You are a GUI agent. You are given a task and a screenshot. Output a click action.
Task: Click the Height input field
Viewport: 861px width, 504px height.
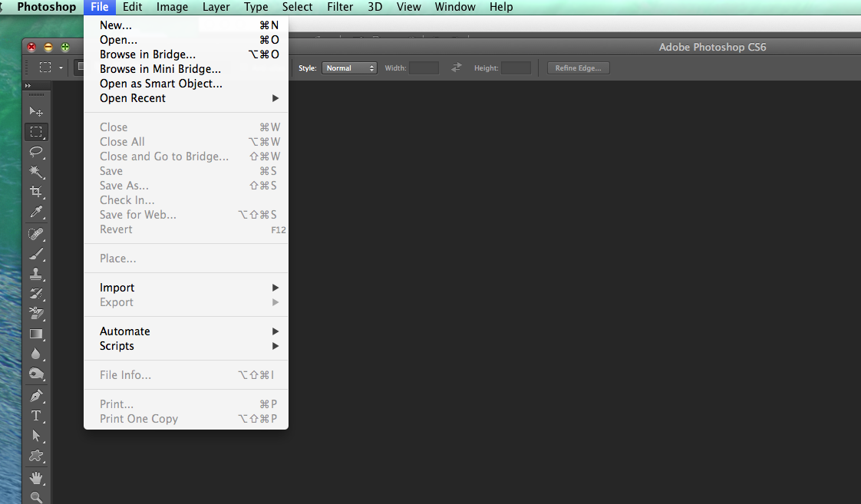click(x=516, y=68)
